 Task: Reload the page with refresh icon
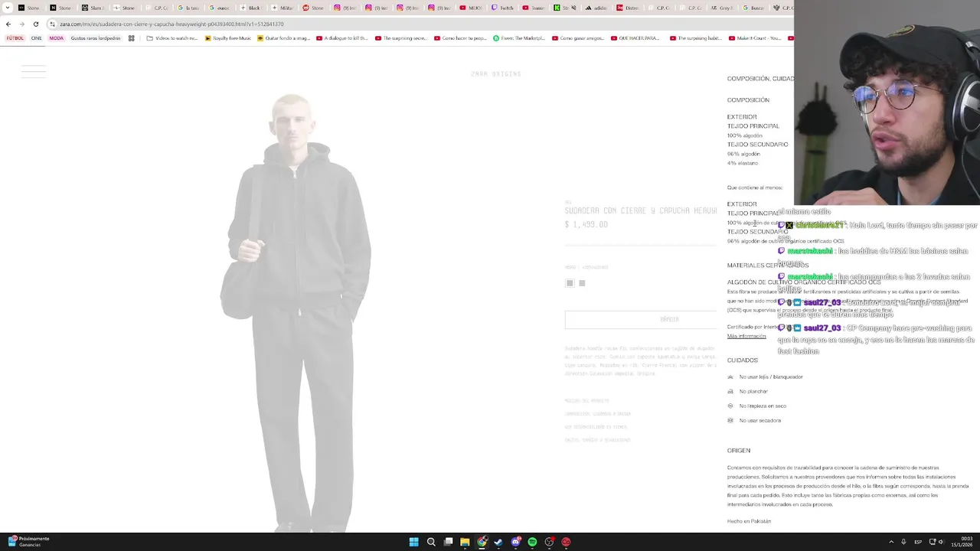point(35,24)
